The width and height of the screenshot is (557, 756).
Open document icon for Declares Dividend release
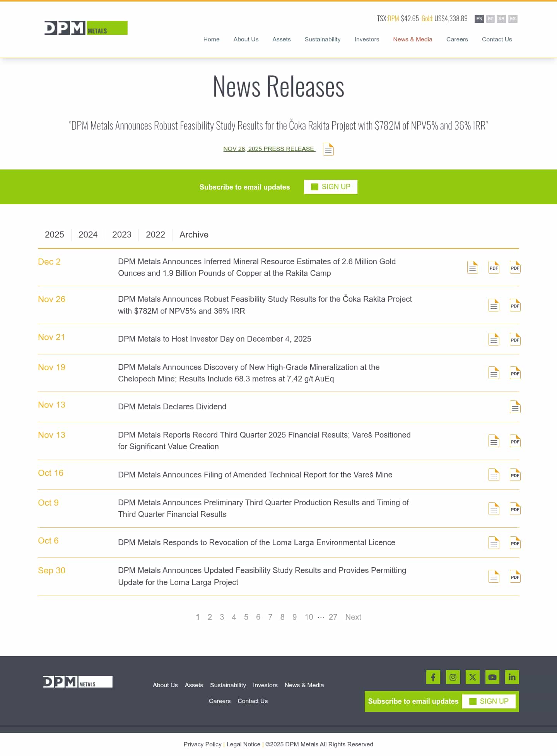[515, 407]
